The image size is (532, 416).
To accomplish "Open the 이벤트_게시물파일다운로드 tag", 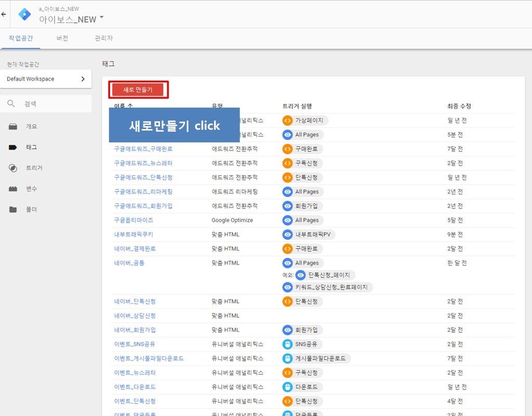I will (149, 358).
